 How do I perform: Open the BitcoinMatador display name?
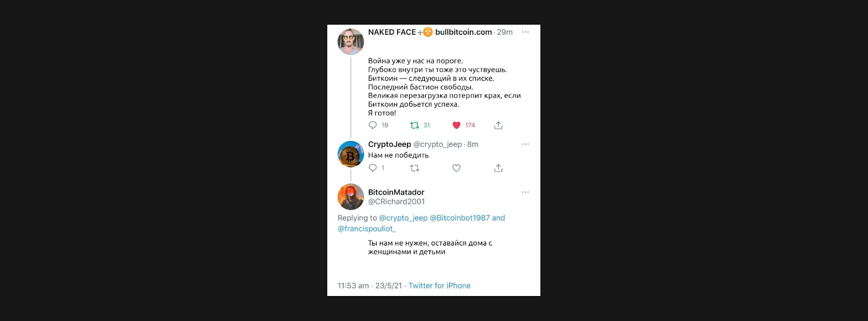click(396, 192)
